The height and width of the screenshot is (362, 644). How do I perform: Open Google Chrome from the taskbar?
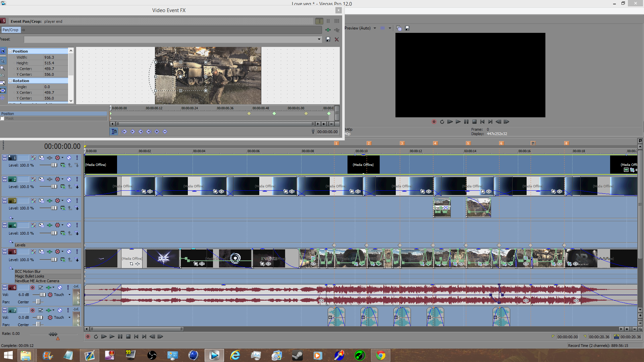(x=380, y=355)
